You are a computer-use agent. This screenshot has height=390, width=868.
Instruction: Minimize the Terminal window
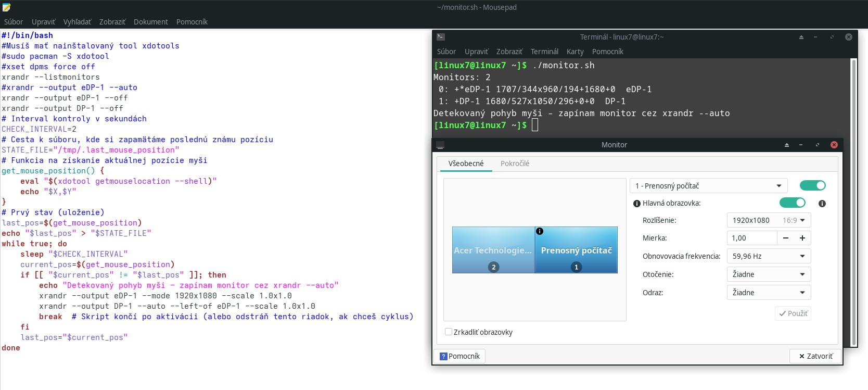tap(815, 37)
